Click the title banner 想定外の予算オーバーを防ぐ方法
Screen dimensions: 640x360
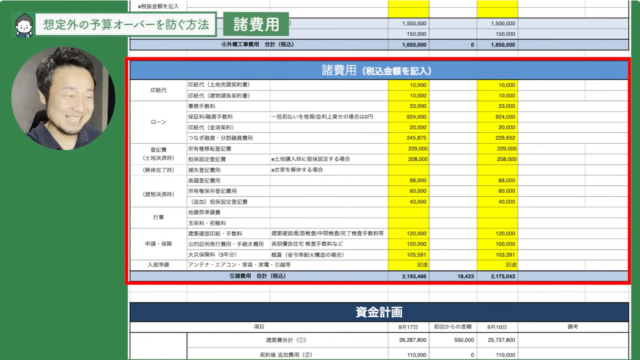click(x=126, y=24)
